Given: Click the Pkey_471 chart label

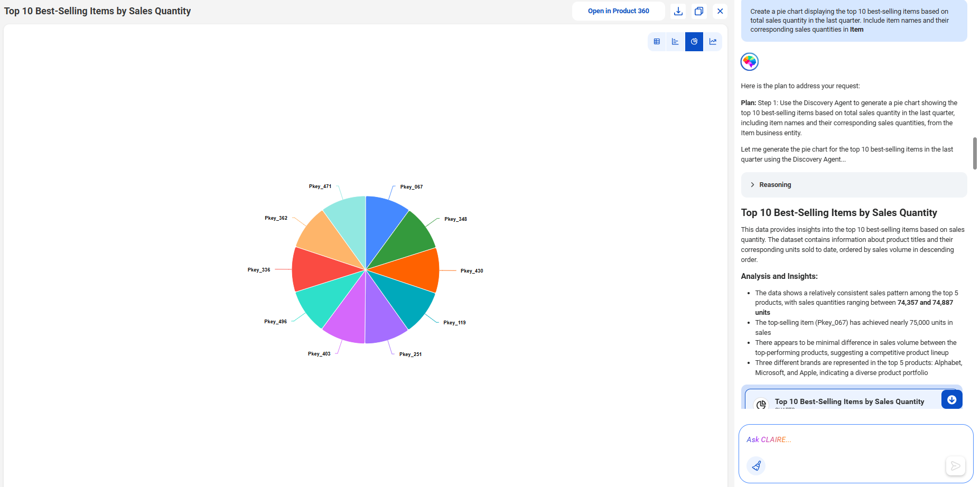Looking at the screenshot, I should click(320, 186).
